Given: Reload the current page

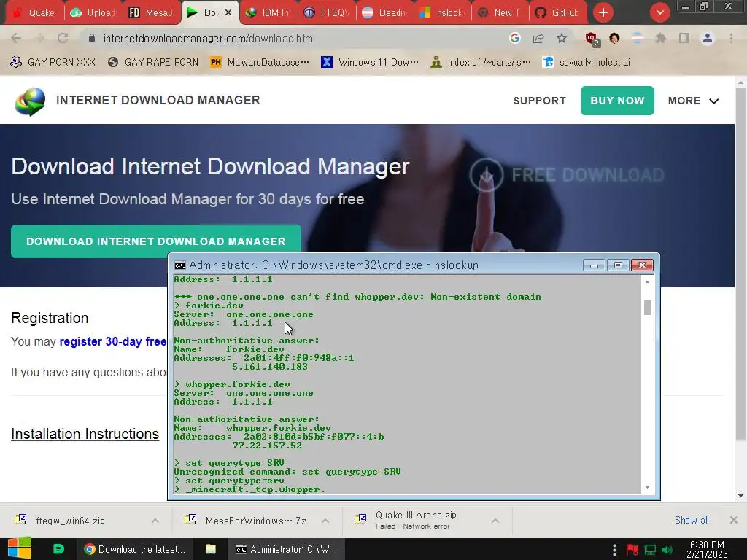Looking at the screenshot, I should click(x=63, y=39).
